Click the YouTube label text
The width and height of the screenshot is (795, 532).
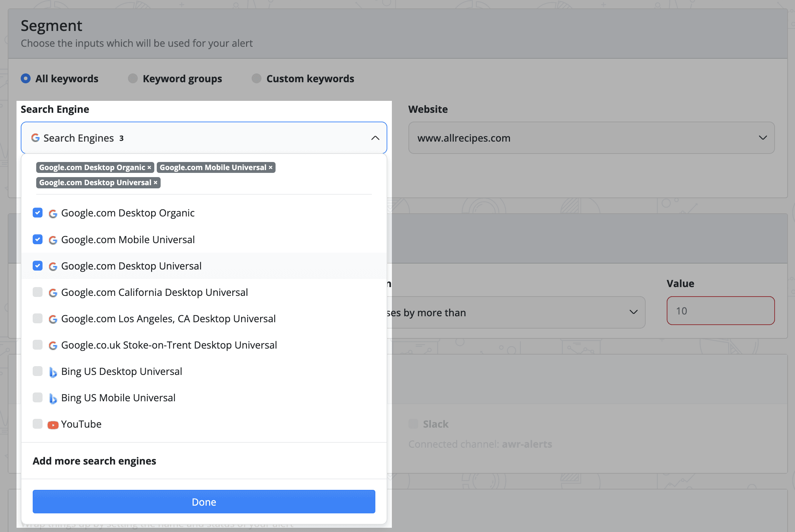[81, 424]
